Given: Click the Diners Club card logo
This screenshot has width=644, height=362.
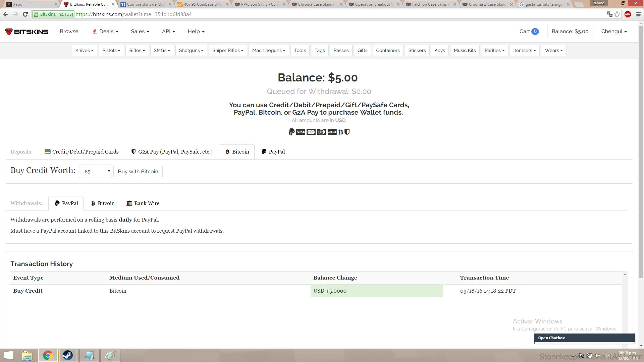Looking at the screenshot, I should click(322, 132).
